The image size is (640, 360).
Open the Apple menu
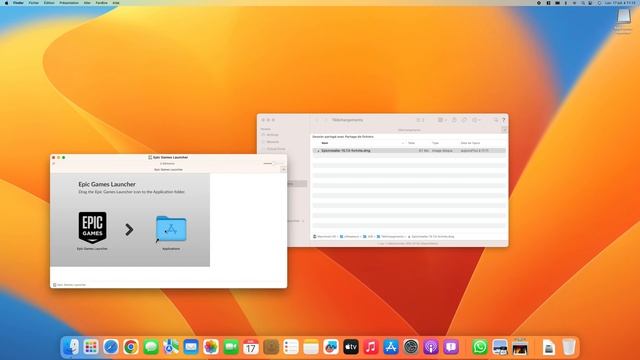coord(6,3)
